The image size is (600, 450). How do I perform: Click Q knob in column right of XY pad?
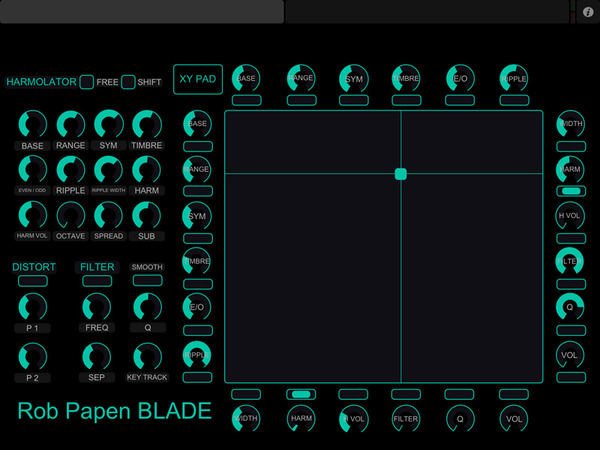coord(570,307)
